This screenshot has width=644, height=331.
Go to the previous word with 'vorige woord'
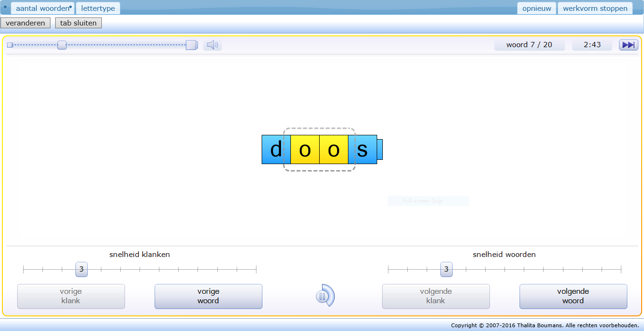pyautogui.click(x=208, y=296)
